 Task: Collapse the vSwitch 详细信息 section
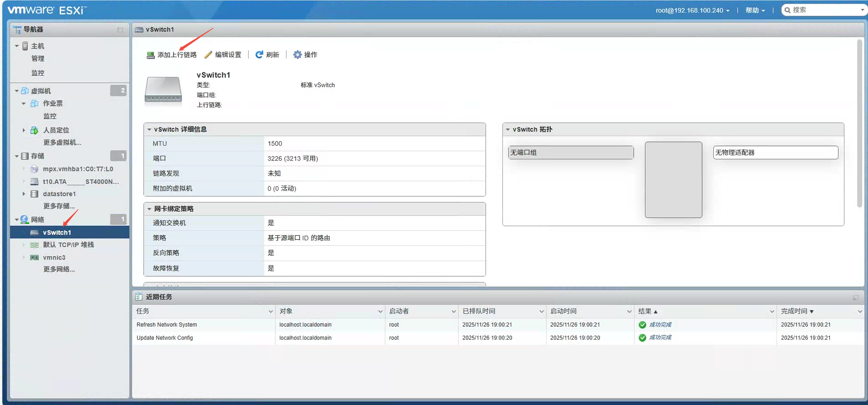click(149, 129)
